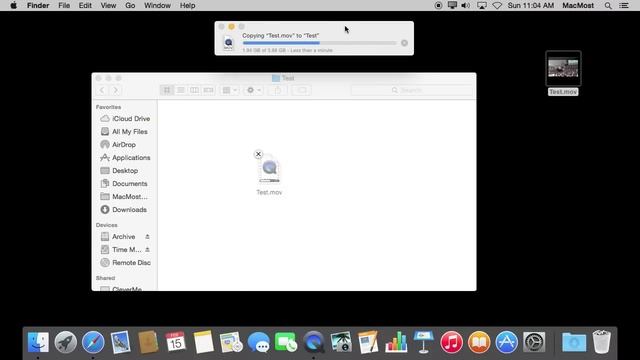Open the Edit menu
The image size is (640, 360).
click(85, 6)
